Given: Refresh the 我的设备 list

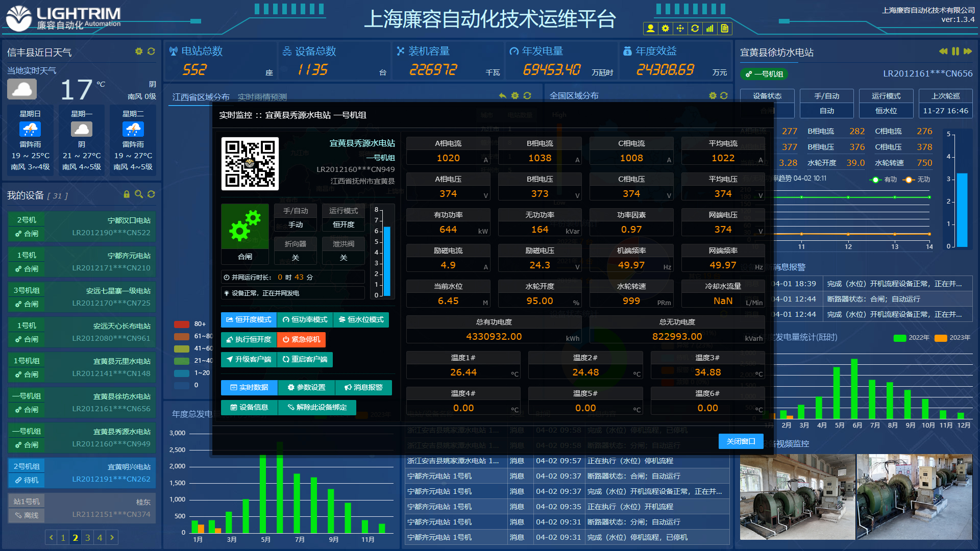Looking at the screenshot, I should tap(151, 194).
